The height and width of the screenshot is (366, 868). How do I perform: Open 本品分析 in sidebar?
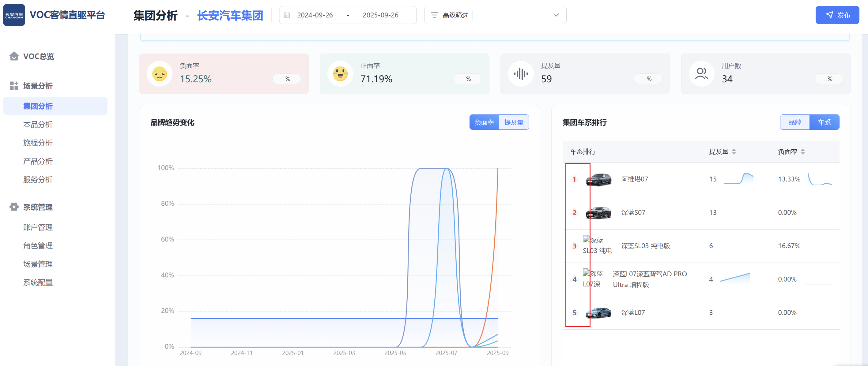pyautogui.click(x=38, y=125)
